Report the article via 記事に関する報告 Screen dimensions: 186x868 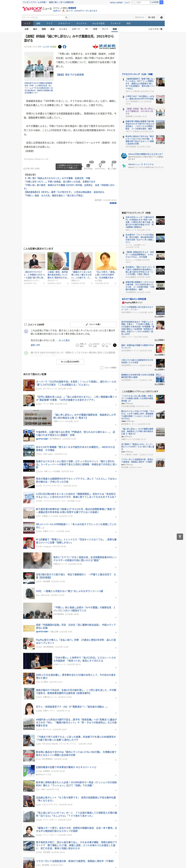[32, 169]
